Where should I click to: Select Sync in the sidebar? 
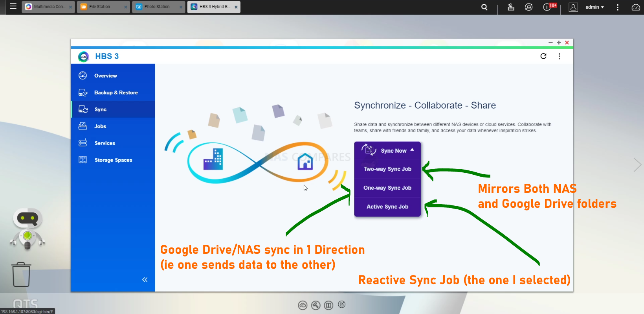click(x=113, y=109)
